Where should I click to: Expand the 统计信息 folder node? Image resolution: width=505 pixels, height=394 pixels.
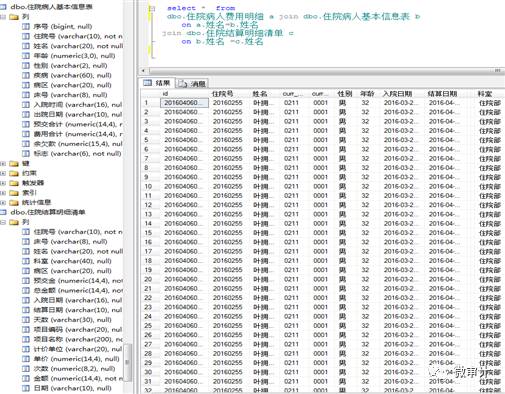[x=3, y=202]
